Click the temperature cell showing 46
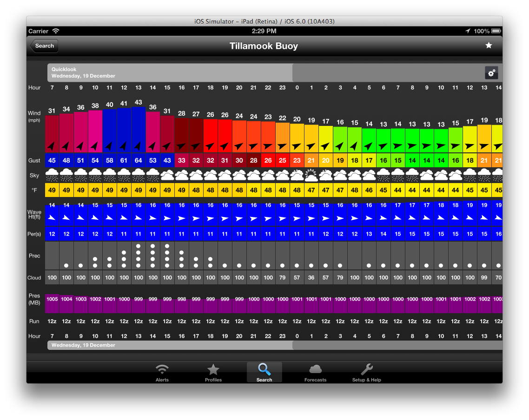Screen dimensions: 529x420 [369, 190]
